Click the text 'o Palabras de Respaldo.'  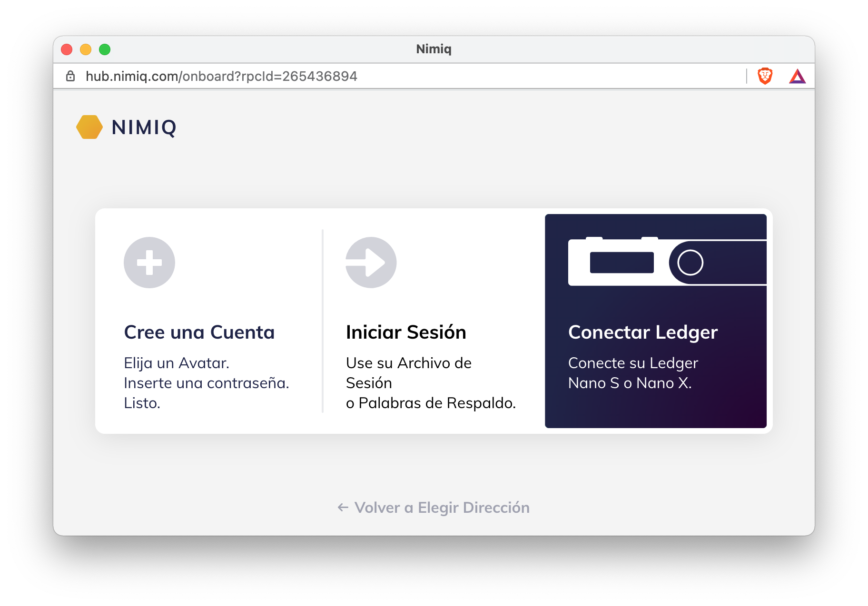[431, 403]
